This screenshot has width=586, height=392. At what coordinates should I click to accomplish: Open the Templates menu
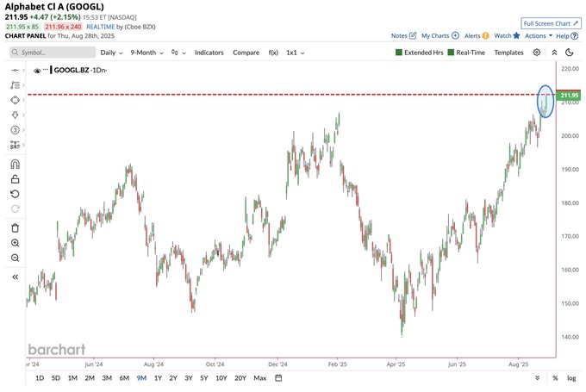point(508,53)
